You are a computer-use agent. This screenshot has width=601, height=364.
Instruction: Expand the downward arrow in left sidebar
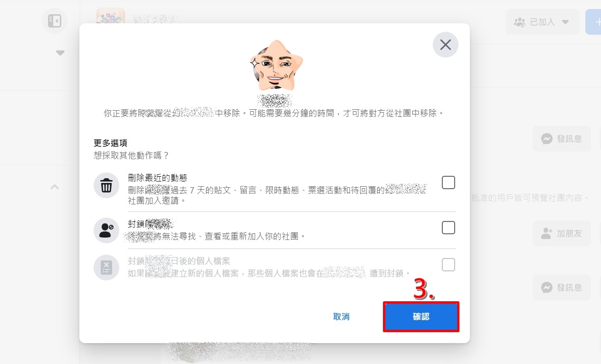[x=60, y=53]
